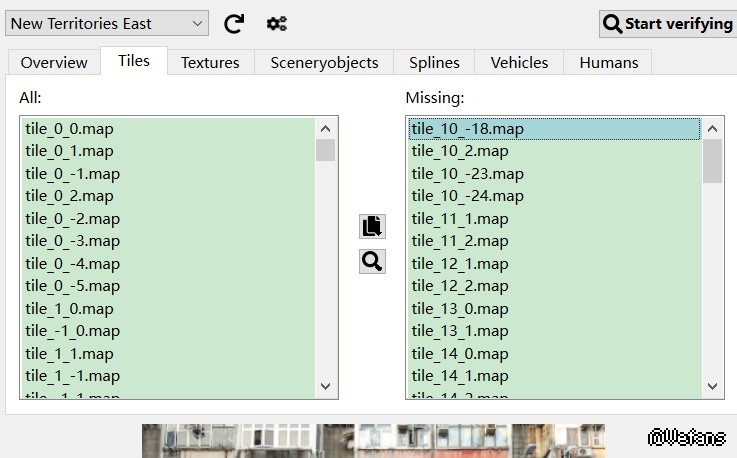Click the copy missing list icon

click(x=372, y=226)
